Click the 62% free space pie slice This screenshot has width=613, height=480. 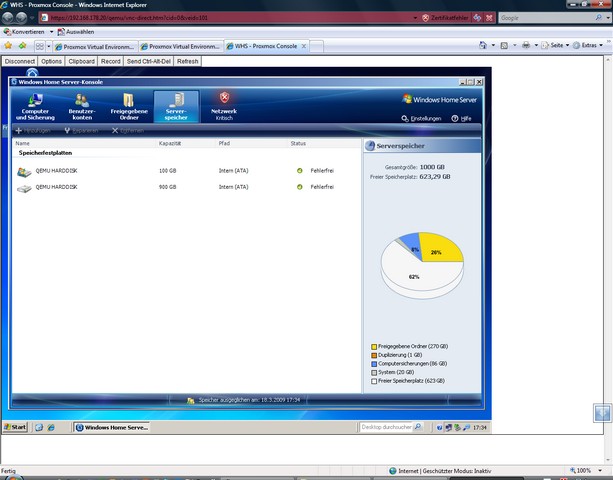coord(414,278)
